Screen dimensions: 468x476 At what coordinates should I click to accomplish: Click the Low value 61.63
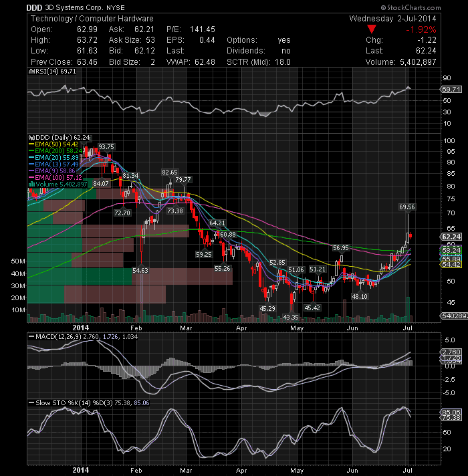point(87,51)
